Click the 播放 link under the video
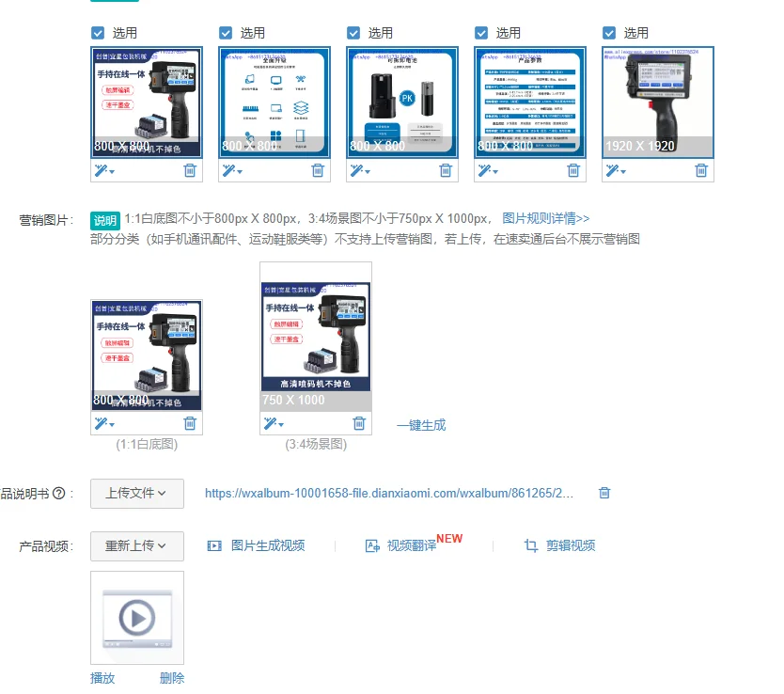The image size is (784, 694). coord(102,679)
